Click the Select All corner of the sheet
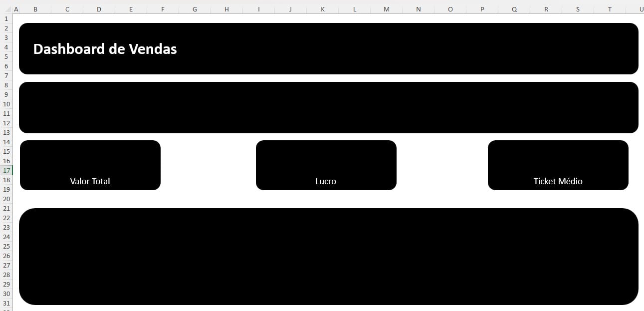The image size is (644, 311). pyautogui.click(x=6, y=9)
